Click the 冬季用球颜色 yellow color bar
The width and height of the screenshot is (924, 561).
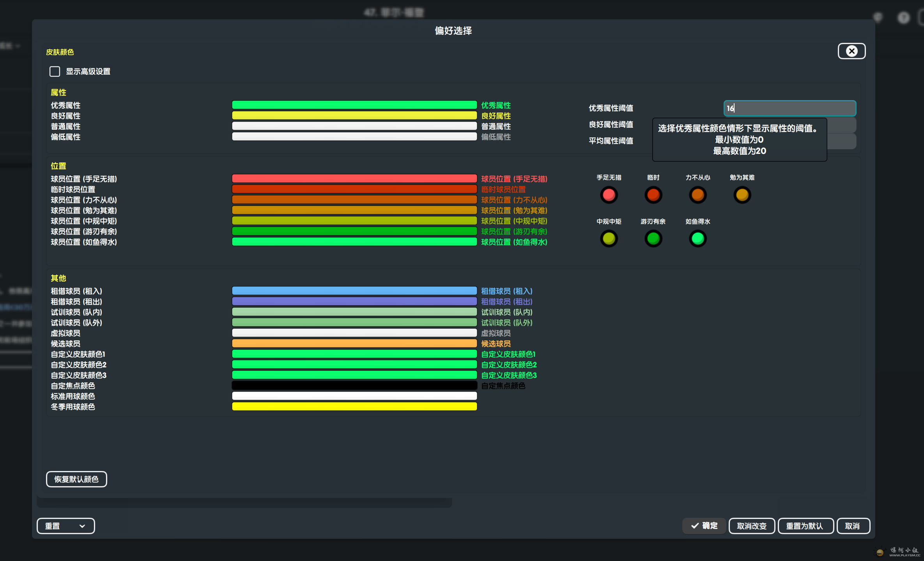coord(354,406)
